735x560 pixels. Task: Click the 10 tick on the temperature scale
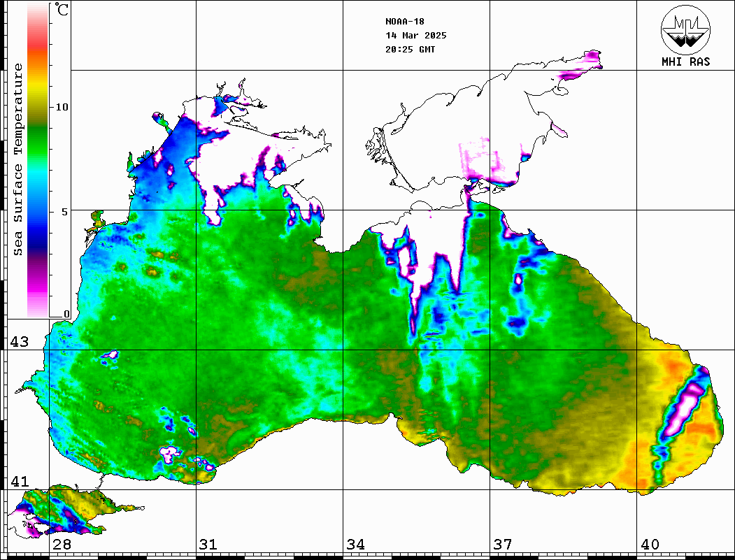tap(62, 107)
